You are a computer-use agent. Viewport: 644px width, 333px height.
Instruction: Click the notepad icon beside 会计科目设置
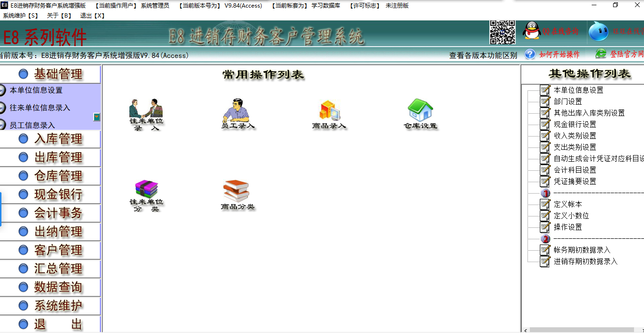click(546, 170)
